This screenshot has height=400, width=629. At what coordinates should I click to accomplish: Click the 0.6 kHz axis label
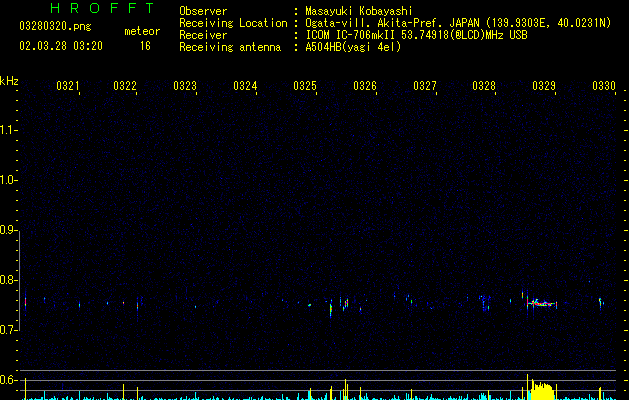pos(8,380)
